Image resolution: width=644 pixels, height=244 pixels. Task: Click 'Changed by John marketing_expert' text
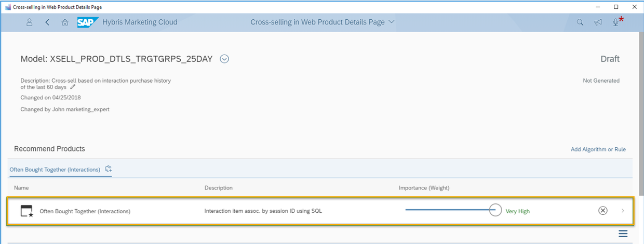pyautogui.click(x=65, y=109)
